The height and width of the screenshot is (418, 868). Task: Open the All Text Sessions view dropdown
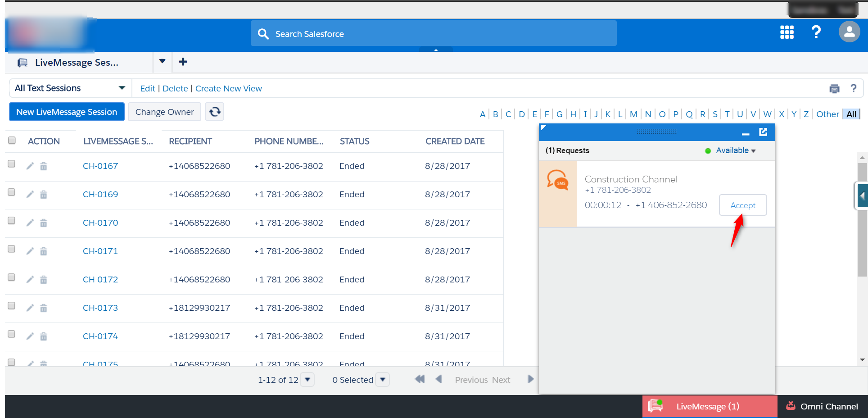(x=70, y=88)
